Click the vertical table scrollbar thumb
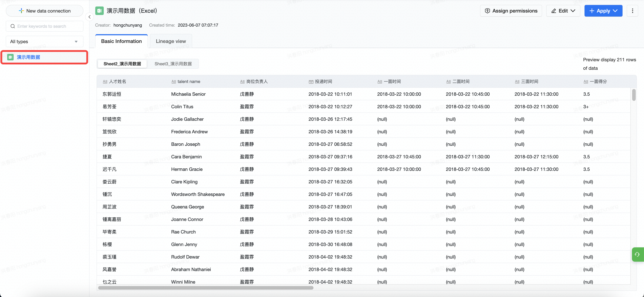Image resolution: width=644 pixels, height=297 pixels. (634, 95)
